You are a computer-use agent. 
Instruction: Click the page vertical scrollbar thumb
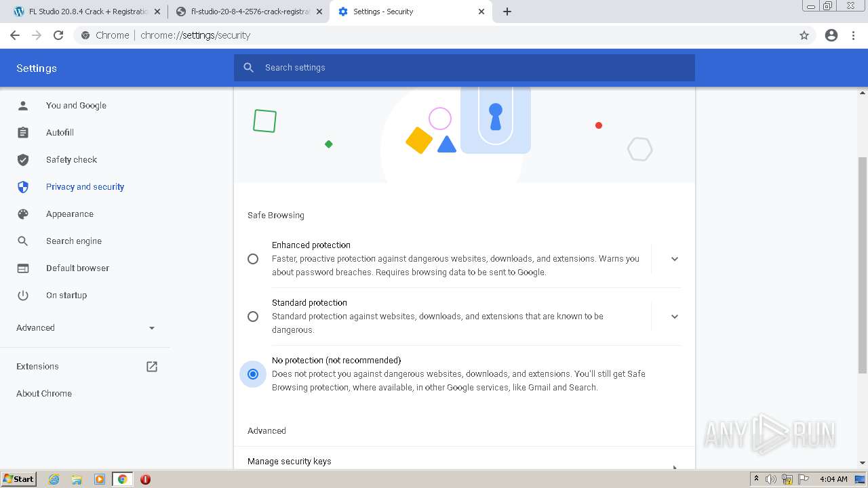tap(863, 264)
